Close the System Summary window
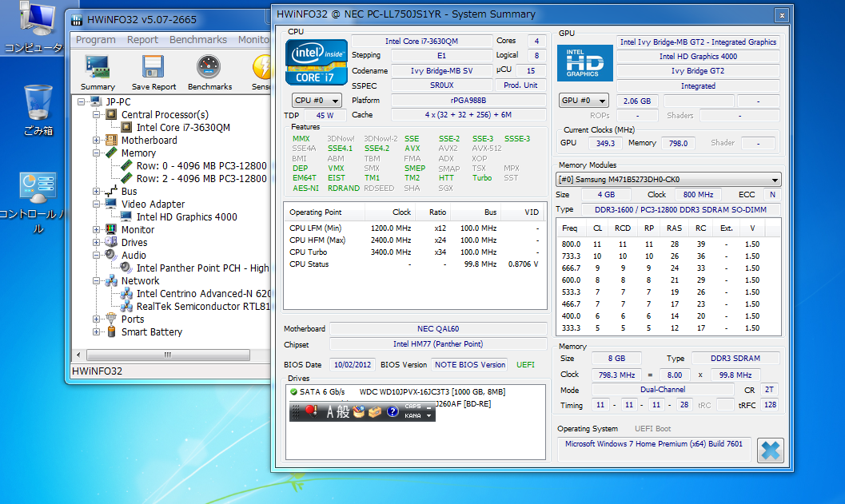Viewport: 845px width, 504px height. tap(781, 15)
